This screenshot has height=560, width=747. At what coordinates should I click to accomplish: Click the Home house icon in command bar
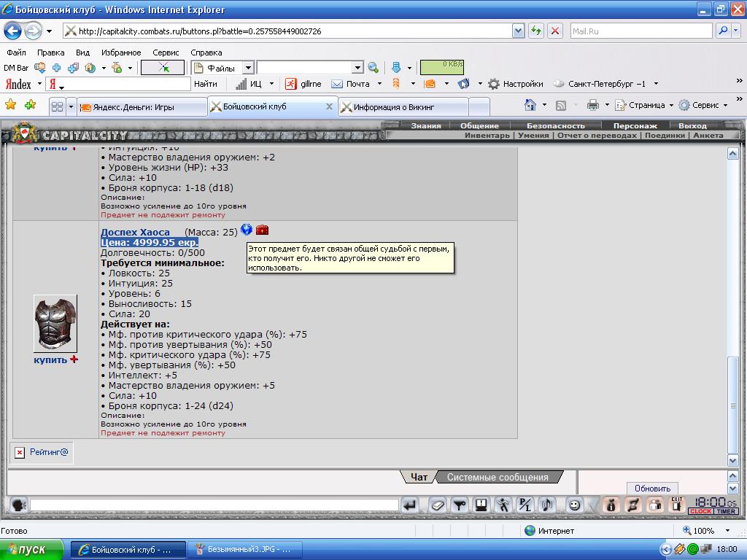(530, 105)
